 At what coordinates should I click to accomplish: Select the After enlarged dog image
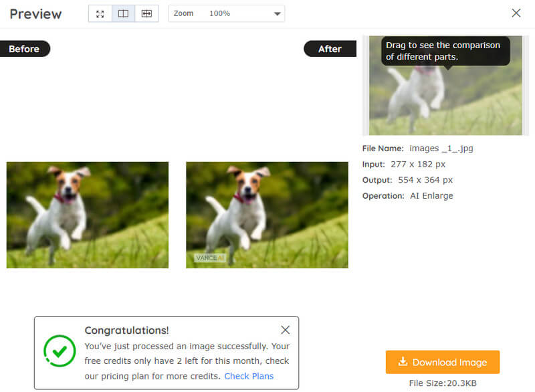[x=267, y=215]
